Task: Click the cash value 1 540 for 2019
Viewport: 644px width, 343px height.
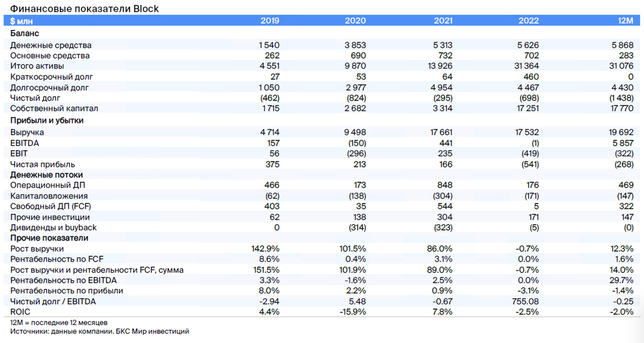Action: point(269,45)
